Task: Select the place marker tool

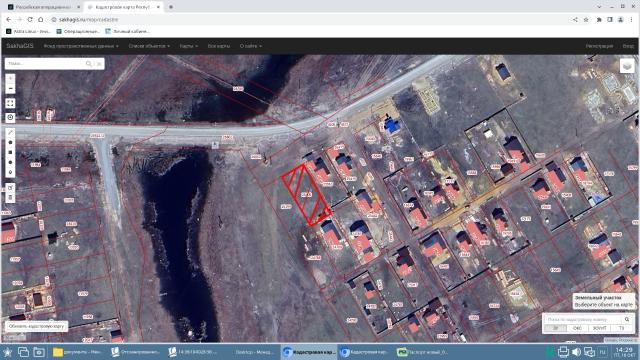Action: click(x=11, y=172)
